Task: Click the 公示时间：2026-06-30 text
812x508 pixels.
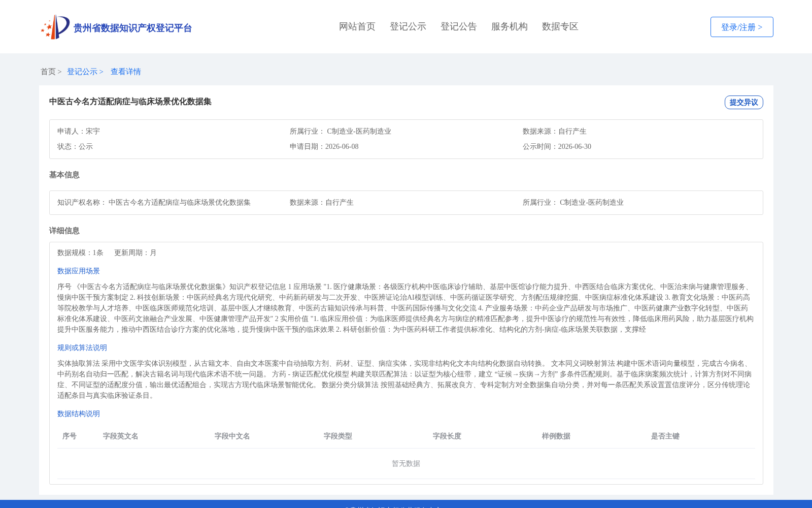Action: [x=557, y=146]
